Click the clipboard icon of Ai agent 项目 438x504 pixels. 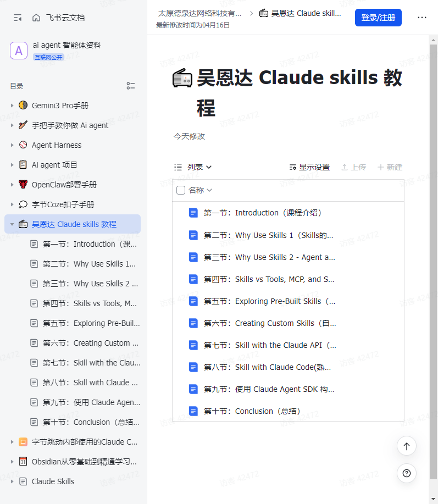23,164
